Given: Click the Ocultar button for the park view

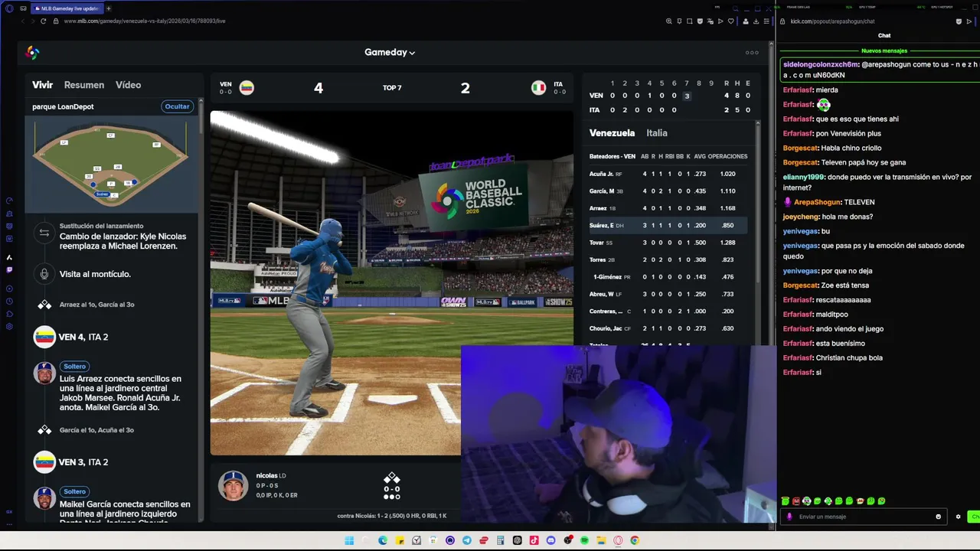Looking at the screenshot, I should pos(177,106).
